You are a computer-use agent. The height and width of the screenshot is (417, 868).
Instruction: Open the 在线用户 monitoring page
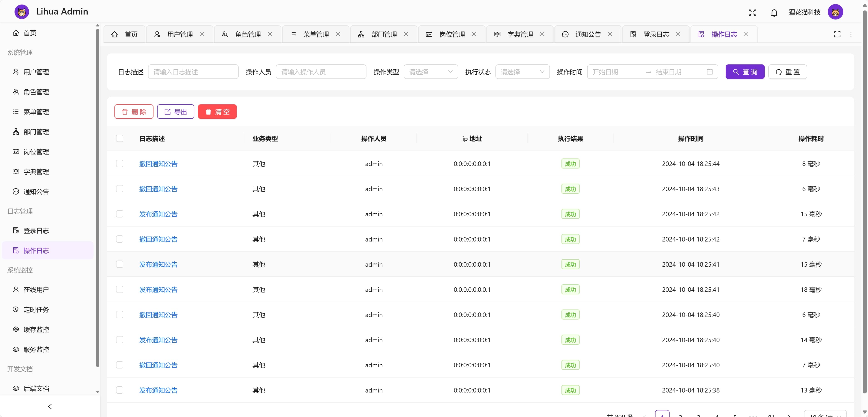pyautogui.click(x=36, y=290)
